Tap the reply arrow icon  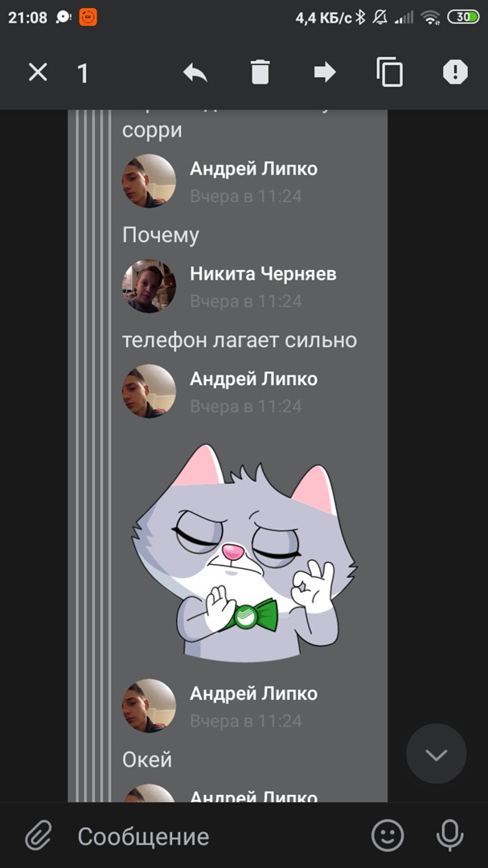click(195, 72)
